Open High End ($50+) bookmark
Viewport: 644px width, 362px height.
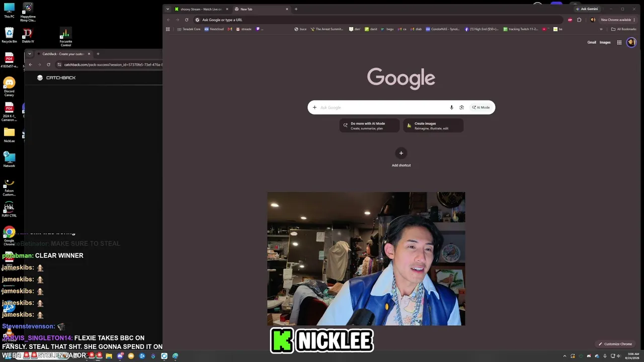point(481,29)
